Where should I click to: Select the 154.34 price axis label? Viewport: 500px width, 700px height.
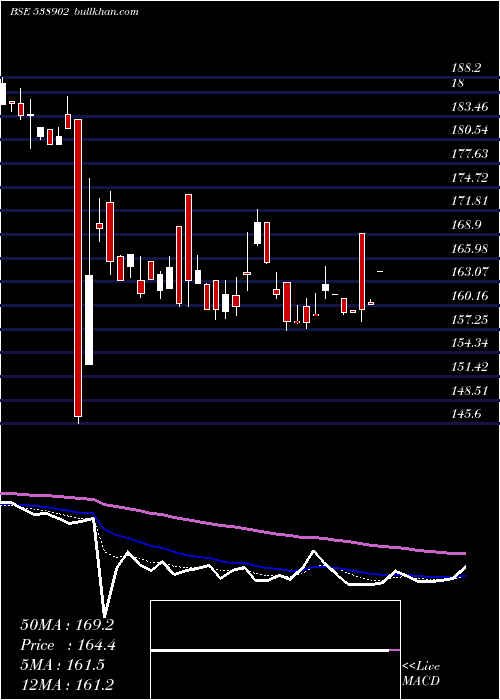point(470,343)
